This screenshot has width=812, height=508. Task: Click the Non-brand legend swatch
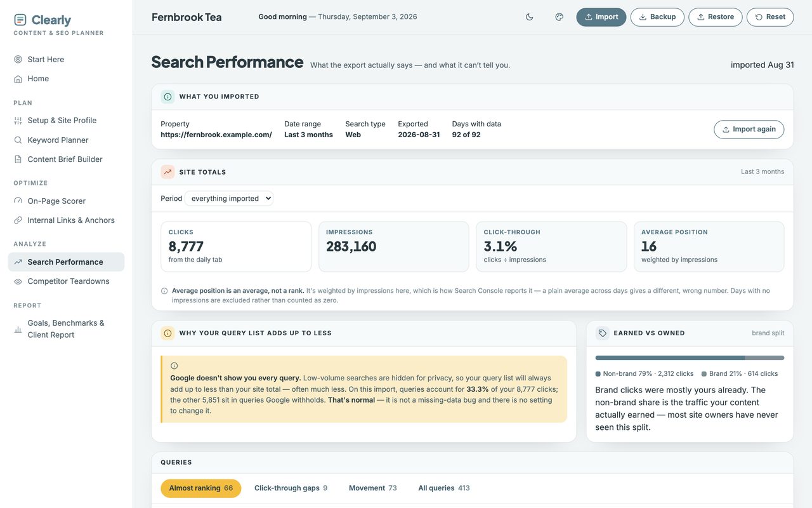(598, 374)
